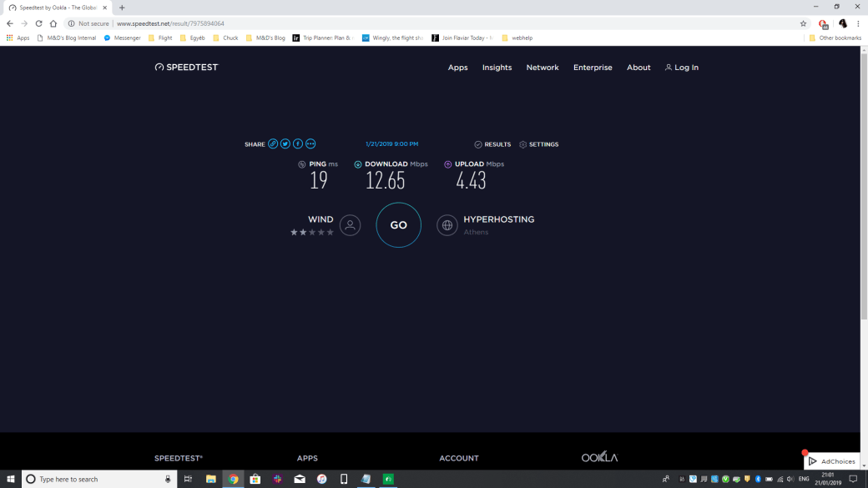Click the WIND provider user icon
This screenshot has height=488, width=868.
pos(351,225)
